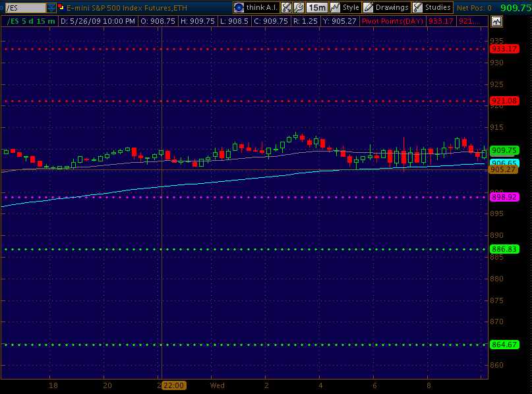Click the 22:00 time marker on axis
Screen dimensions: 532x394
click(174, 385)
